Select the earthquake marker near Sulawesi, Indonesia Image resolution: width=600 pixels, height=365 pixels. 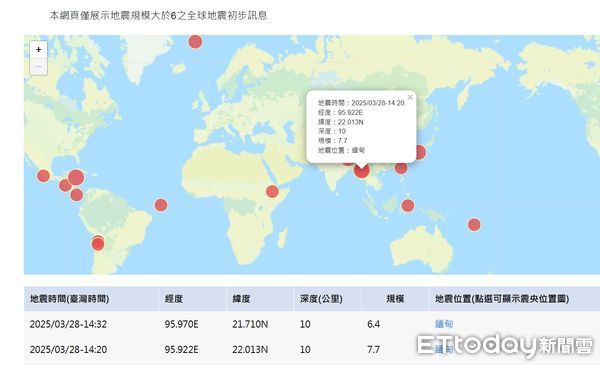[x=408, y=205]
